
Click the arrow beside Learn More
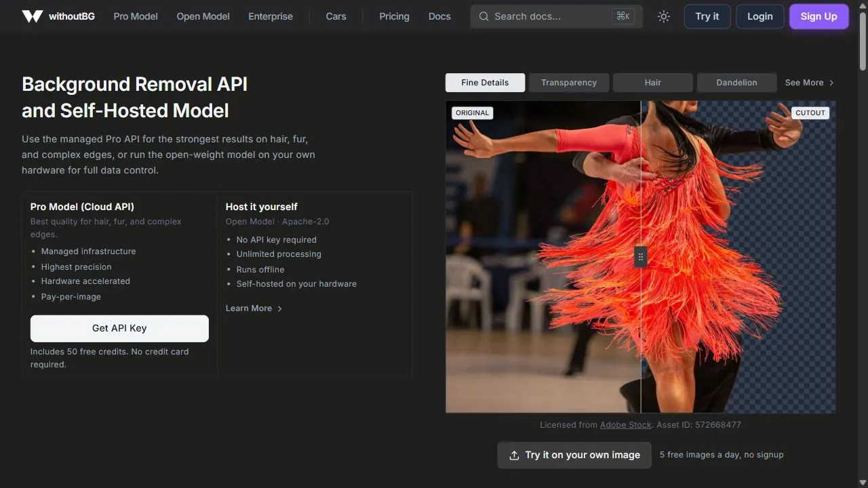[x=280, y=308]
